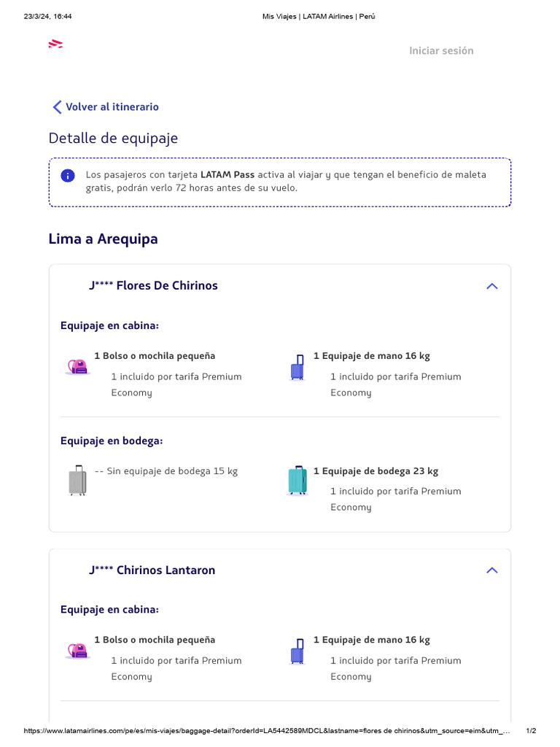Collapse the J**** Chirinos Lantaron section
The image size is (560, 747).
pos(491,570)
